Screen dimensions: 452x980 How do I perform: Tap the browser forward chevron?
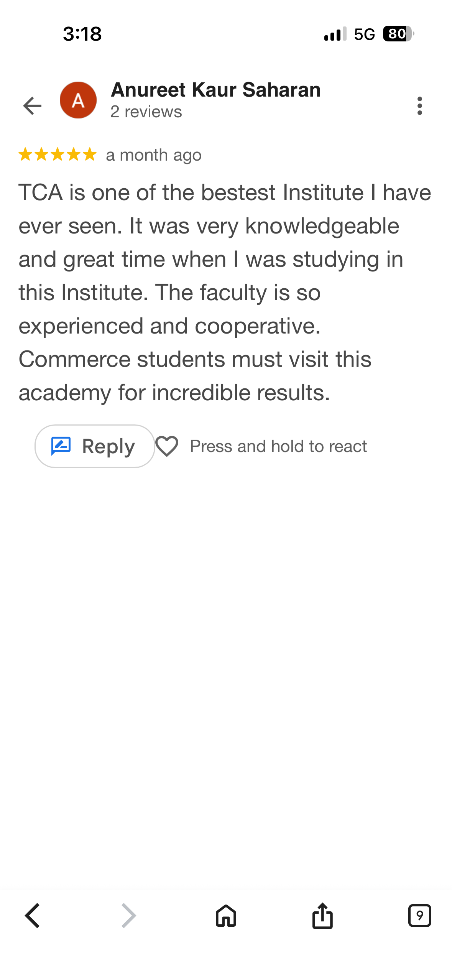(129, 916)
